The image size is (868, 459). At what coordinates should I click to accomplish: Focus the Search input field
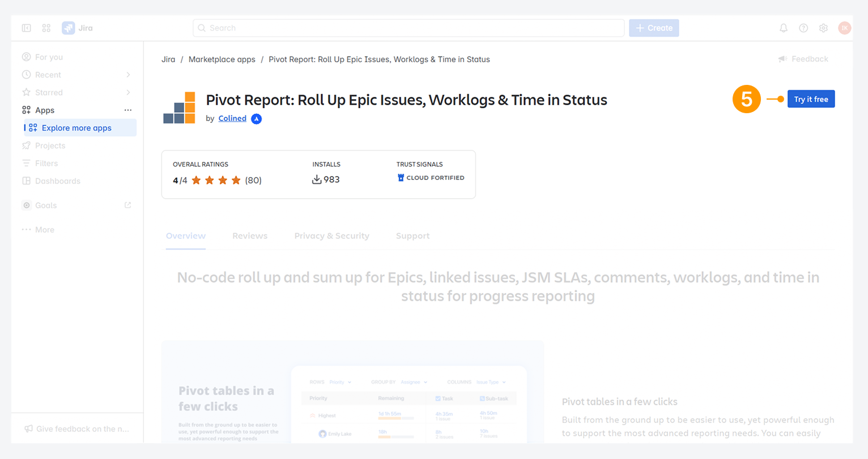click(x=409, y=28)
